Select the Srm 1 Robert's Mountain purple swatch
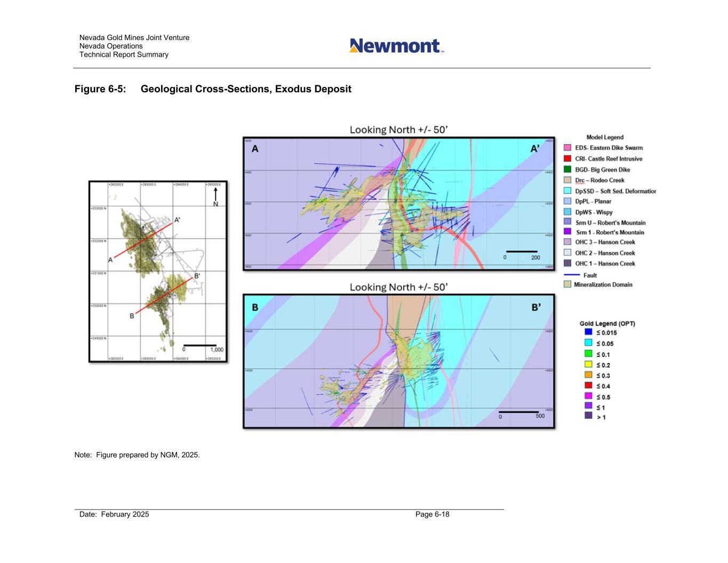Image resolution: width=728 pixels, height=563 pixels. pos(567,232)
